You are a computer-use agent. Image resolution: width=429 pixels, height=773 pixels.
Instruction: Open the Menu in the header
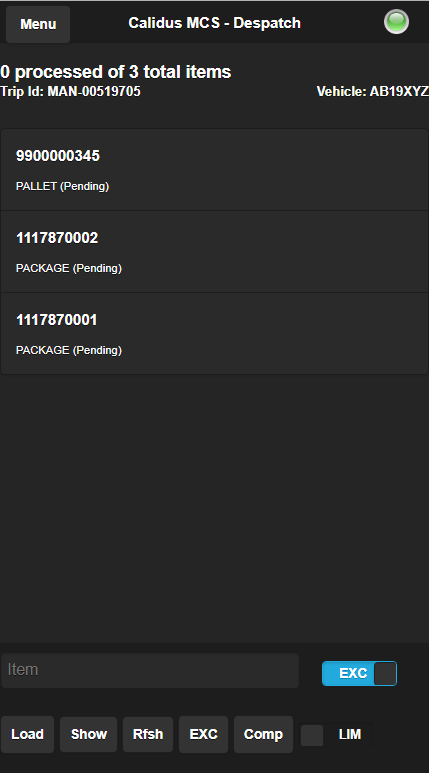point(38,24)
